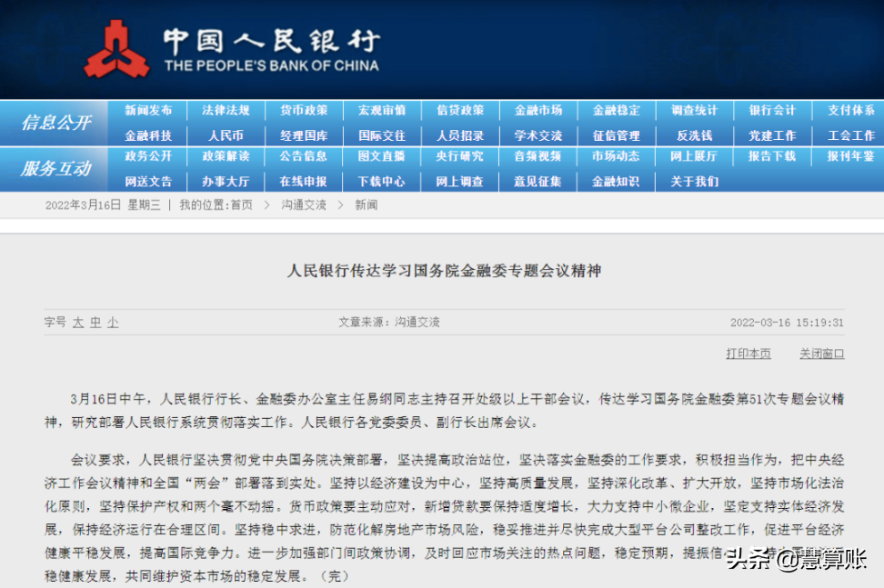Open 宏观审慎 navigation link
884x588 pixels.
point(382,110)
